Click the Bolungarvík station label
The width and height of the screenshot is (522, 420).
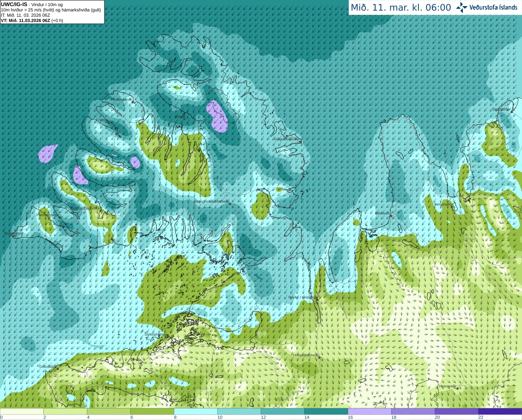123,99
